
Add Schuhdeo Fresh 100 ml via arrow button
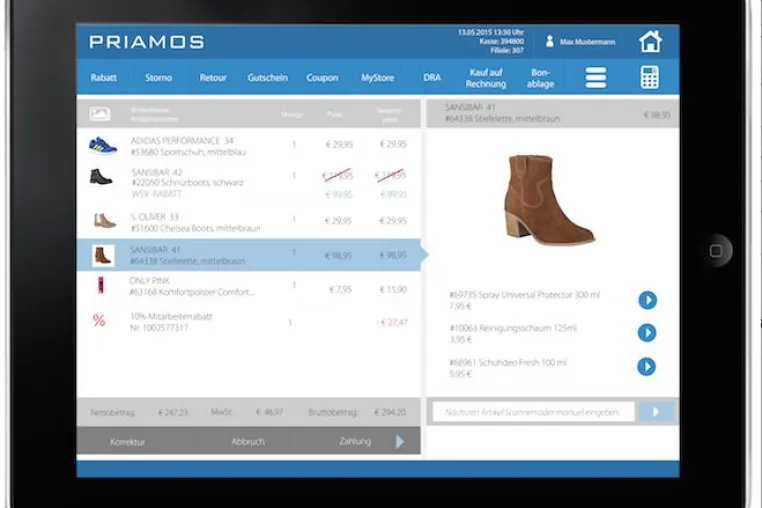646,367
